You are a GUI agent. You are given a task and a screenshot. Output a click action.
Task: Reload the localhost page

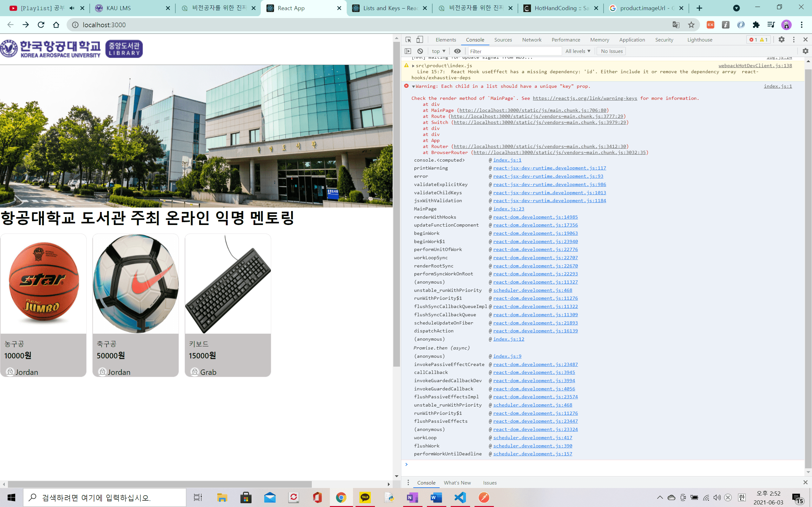41,25
